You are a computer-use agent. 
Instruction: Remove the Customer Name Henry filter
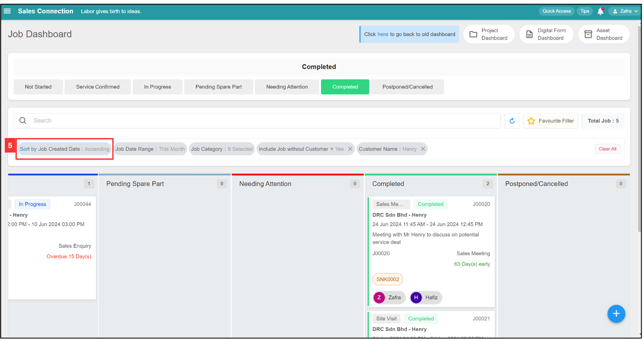pyautogui.click(x=423, y=149)
